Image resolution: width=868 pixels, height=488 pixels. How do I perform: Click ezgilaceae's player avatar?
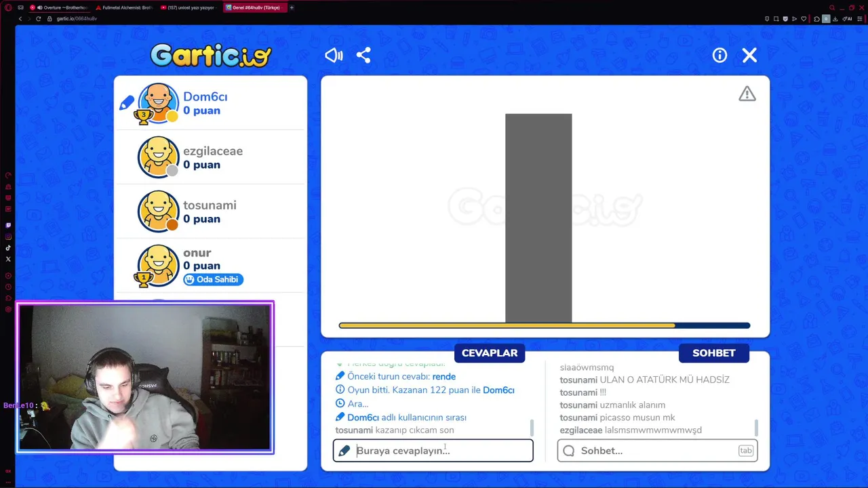coord(158,157)
